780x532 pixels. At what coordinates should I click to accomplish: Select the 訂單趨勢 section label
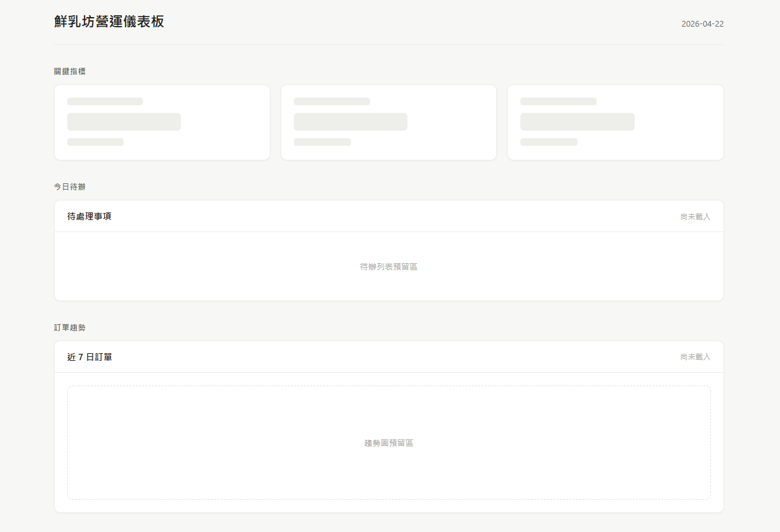(70, 328)
